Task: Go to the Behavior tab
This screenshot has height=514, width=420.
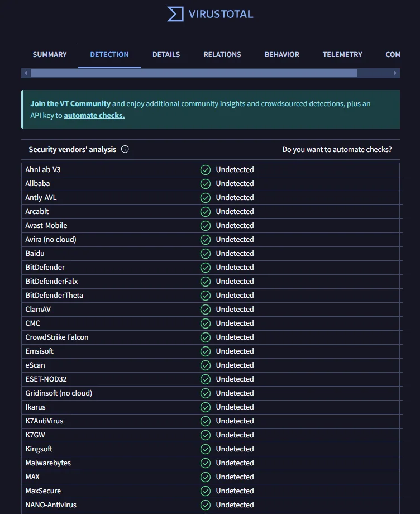Action: point(282,54)
